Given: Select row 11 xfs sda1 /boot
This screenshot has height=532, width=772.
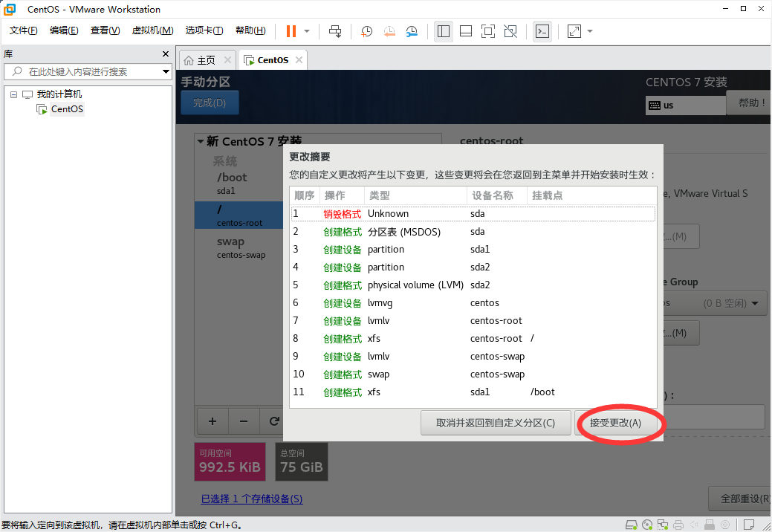Looking at the screenshot, I should coord(473,392).
